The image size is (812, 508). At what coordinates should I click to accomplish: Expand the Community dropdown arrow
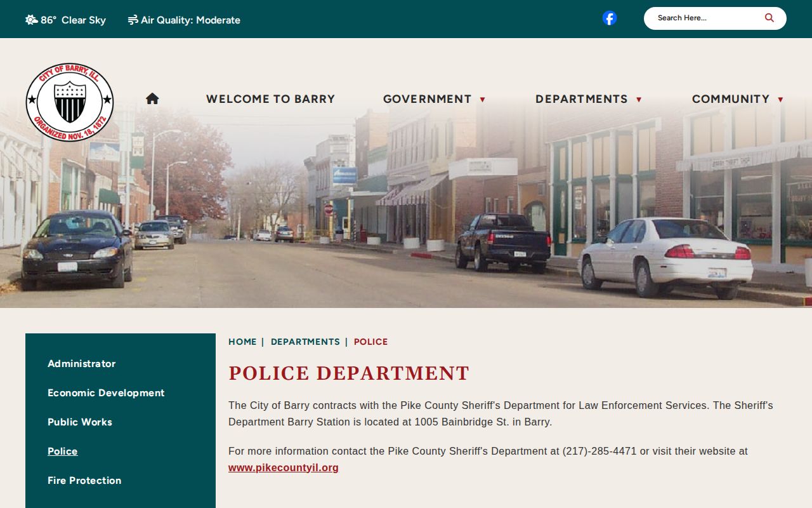coord(780,100)
